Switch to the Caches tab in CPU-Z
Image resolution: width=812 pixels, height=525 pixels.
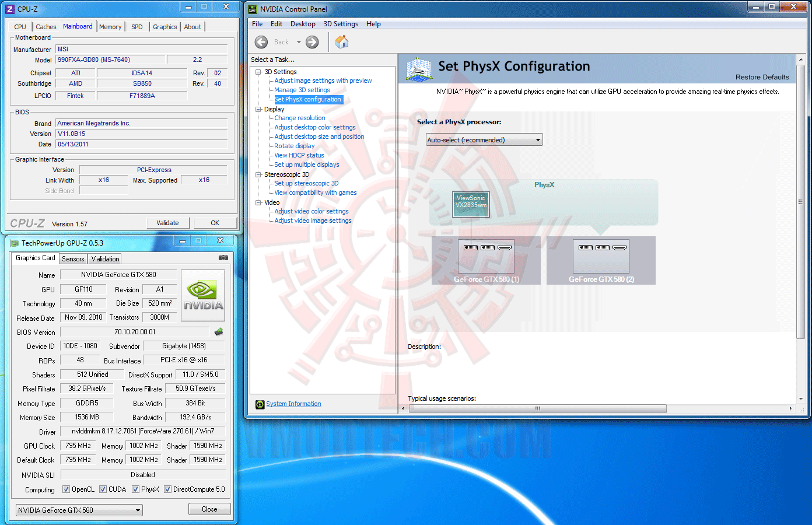46,27
